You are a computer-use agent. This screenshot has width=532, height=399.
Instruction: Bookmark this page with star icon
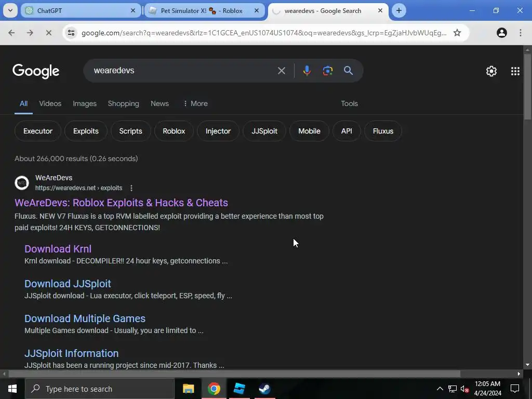point(457,33)
